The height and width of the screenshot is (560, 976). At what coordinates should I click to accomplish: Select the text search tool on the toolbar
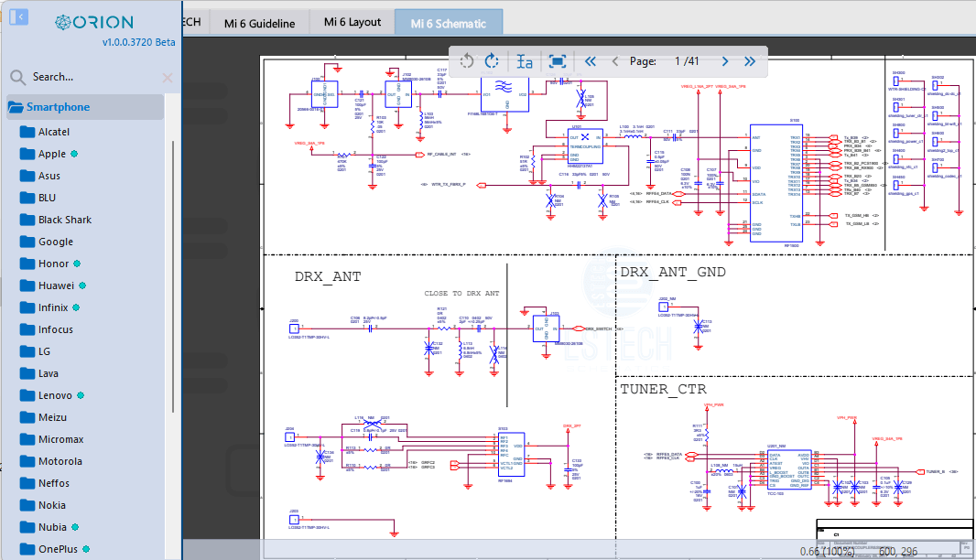524,61
